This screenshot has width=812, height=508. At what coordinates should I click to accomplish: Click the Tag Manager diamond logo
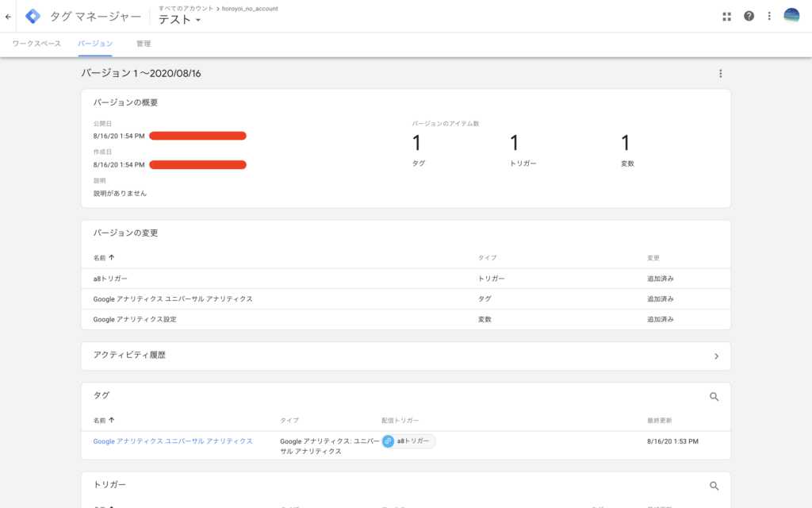[33, 16]
